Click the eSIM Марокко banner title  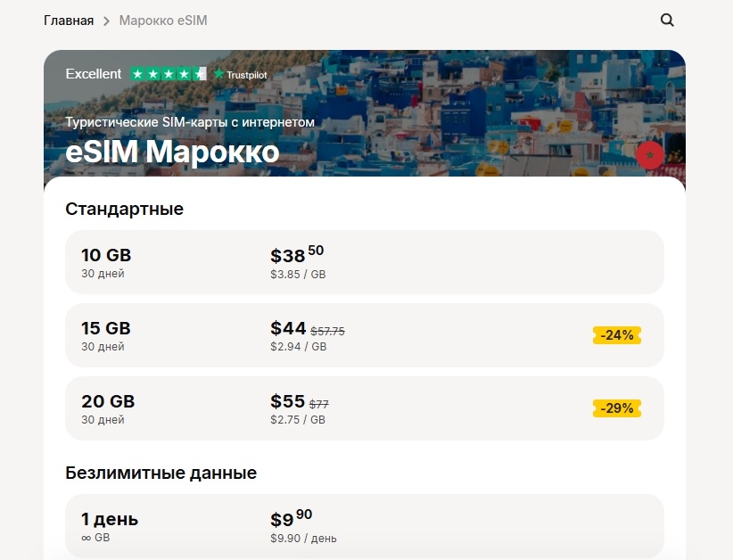point(172,152)
